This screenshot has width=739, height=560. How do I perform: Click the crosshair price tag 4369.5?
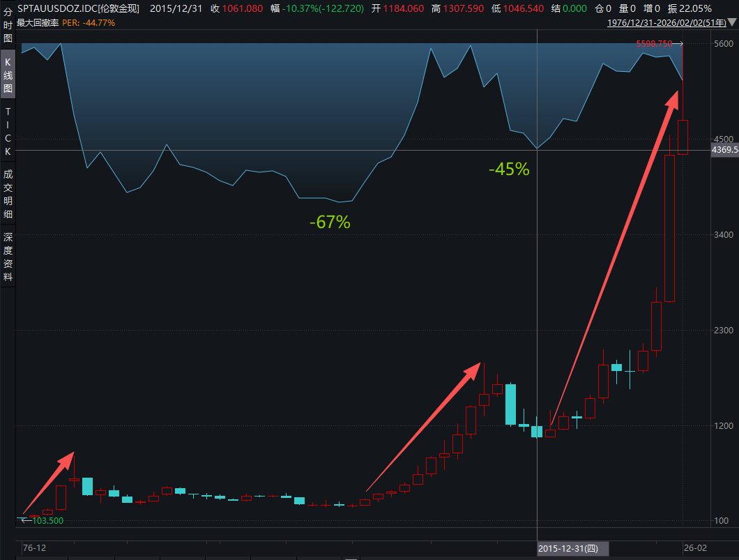pyautogui.click(x=725, y=150)
